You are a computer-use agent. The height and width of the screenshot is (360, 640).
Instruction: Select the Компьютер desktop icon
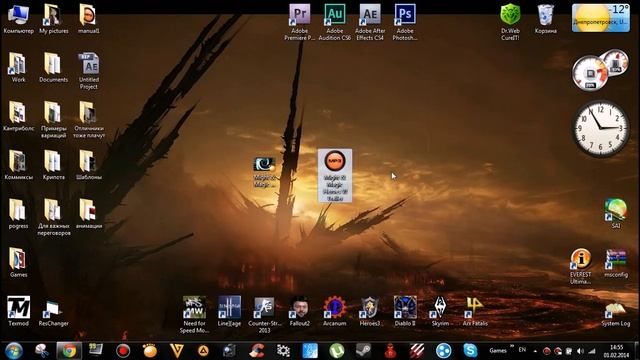click(18, 18)
